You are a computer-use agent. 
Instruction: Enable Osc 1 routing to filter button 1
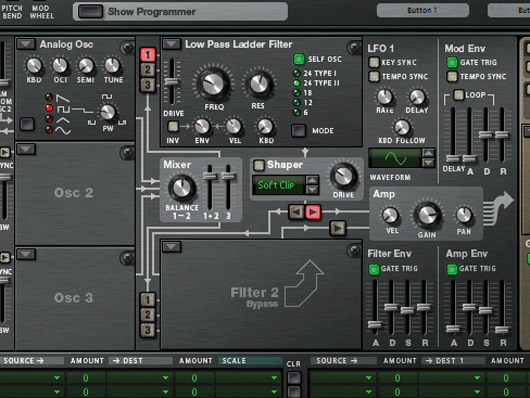point(148,55)
